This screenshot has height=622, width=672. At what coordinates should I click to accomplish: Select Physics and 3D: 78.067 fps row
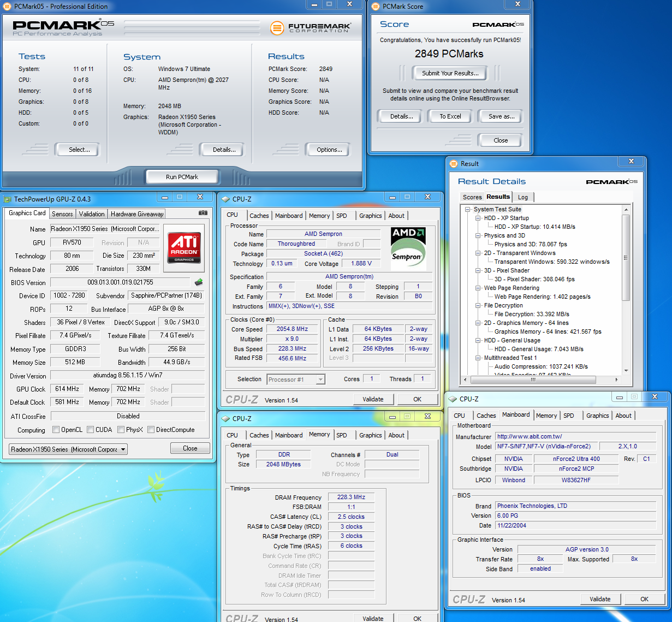point(531,244)
